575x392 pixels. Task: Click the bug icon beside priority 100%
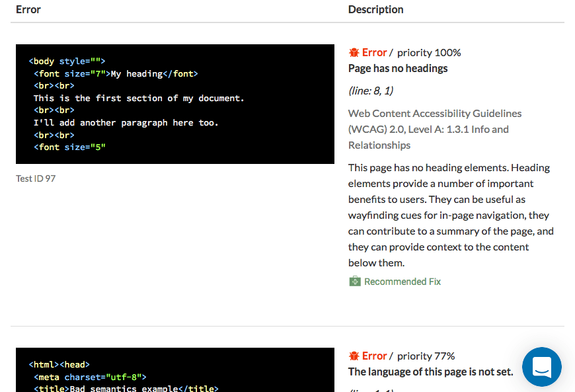(x=354, y=52)
